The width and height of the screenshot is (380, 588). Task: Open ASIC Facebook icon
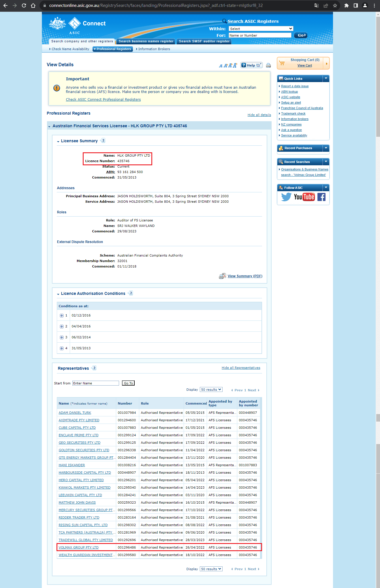coord(321,197)
